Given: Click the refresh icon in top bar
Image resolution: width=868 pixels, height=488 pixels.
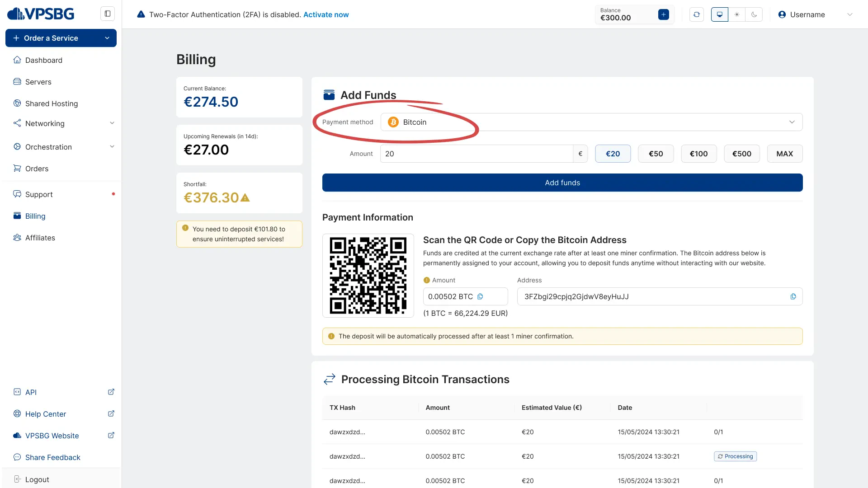Looking at the screenshot, I should point(696,14).
